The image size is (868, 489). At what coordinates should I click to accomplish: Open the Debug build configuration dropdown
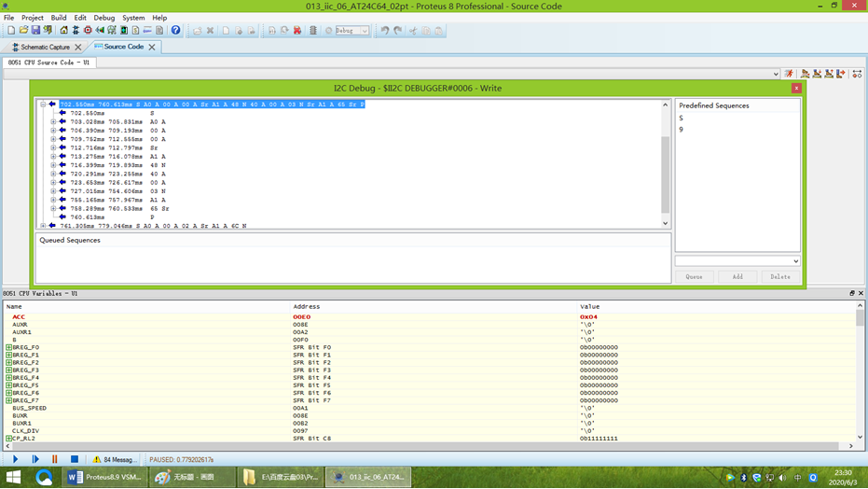coord(365,31)
